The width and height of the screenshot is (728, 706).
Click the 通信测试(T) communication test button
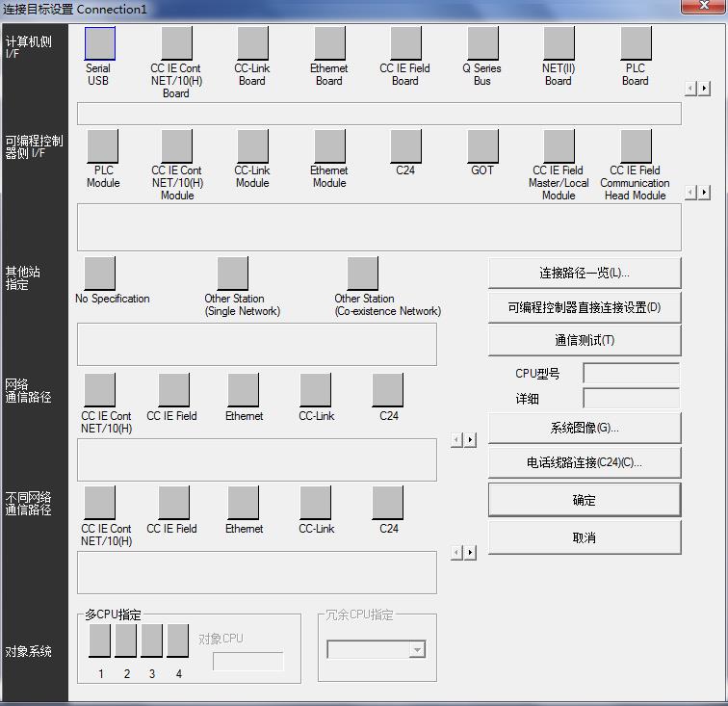click(x=584, y=340)
